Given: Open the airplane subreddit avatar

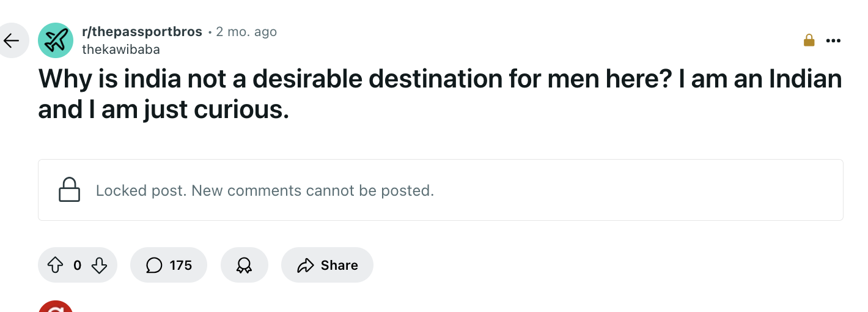Looking at the screenshot, I should tap(56, 40).
